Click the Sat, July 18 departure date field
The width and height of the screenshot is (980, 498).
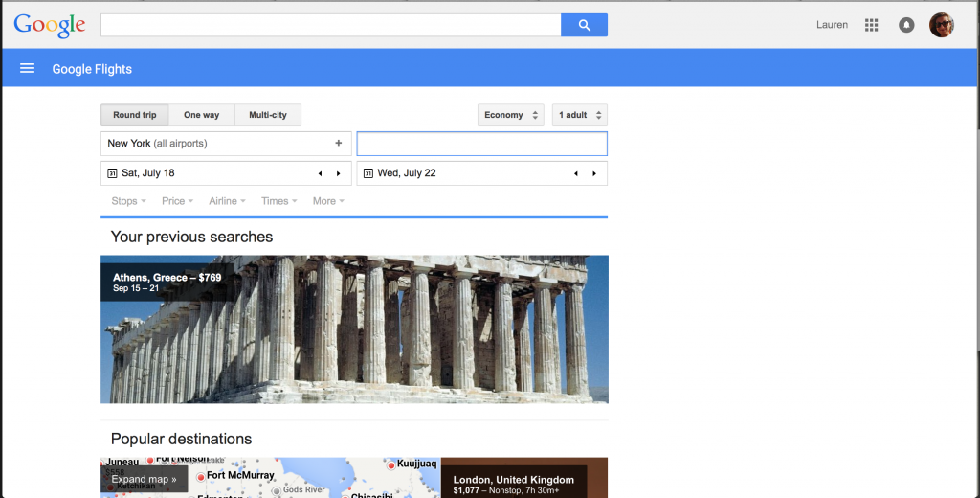click(x=226, y=173)
